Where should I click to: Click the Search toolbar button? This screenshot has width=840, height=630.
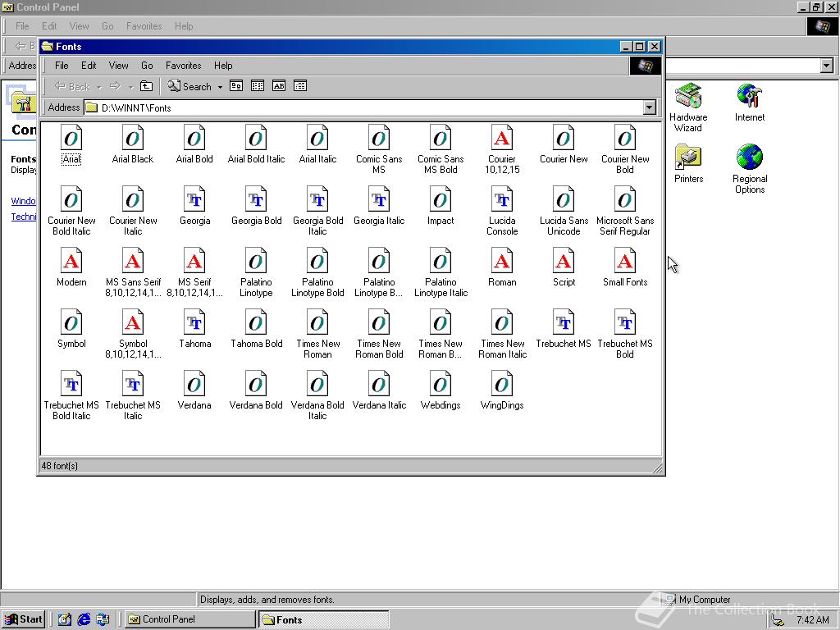189,86
